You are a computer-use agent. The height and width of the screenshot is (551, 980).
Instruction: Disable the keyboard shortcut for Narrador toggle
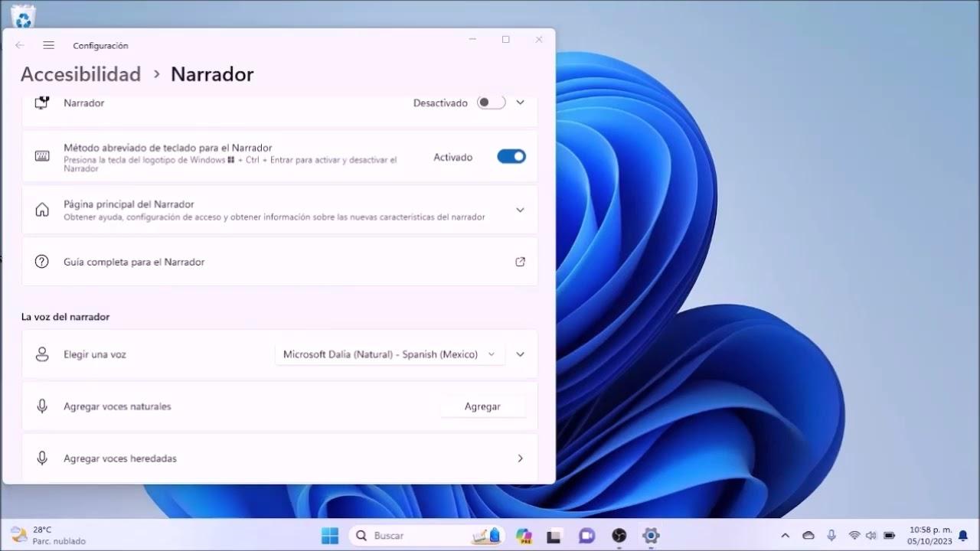click(511, 156)
